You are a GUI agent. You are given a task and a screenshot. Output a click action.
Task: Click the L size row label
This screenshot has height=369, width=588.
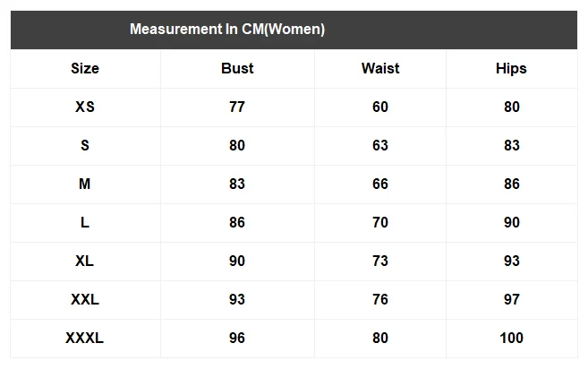85,222
